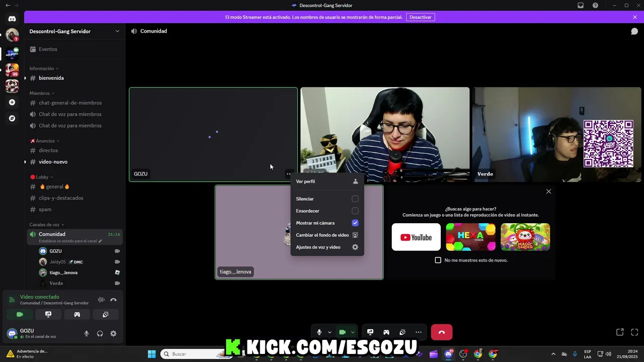Image resolution: width=644 pixels, height=362 pixels.
Task: Share screen from left voice panel
Action: (48, 314)
